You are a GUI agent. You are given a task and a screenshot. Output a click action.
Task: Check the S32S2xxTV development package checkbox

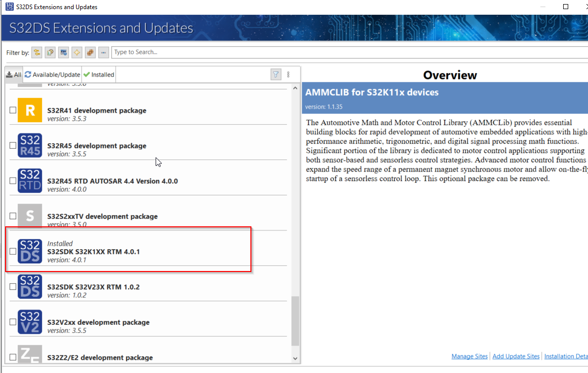pyautogui.click(x=13, y=216)
